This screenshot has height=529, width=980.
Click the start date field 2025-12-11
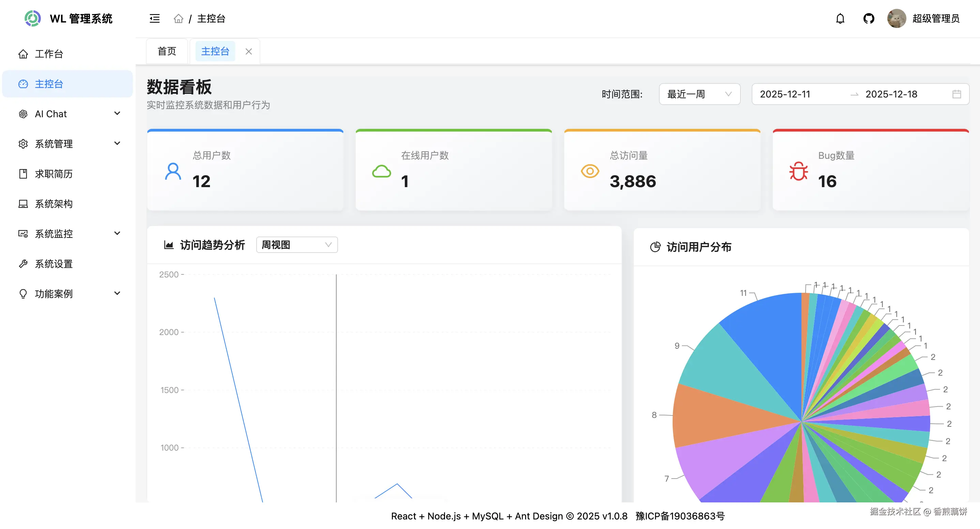pos(785,94)
